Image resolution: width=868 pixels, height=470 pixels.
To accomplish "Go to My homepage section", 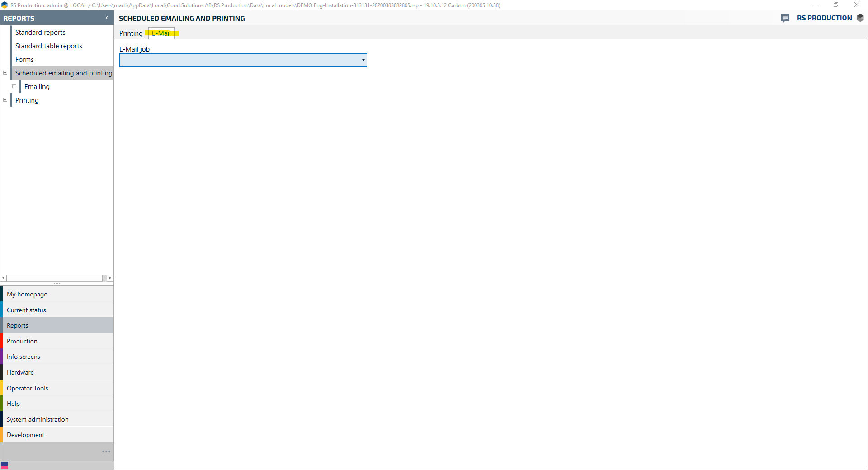I will click(x=27, y=294).
